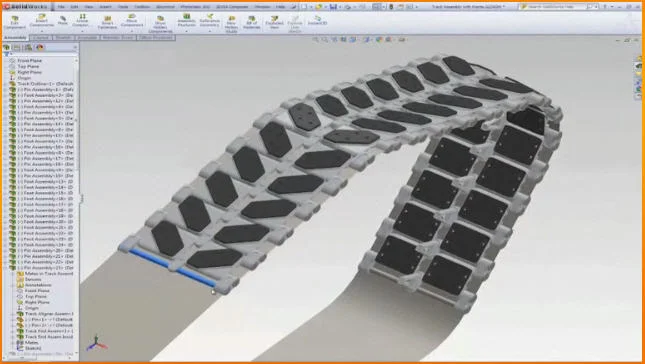The width and height of the screenshot is (645, 364).
Task: Select the Mate tool
Action: tap(63, 21)
